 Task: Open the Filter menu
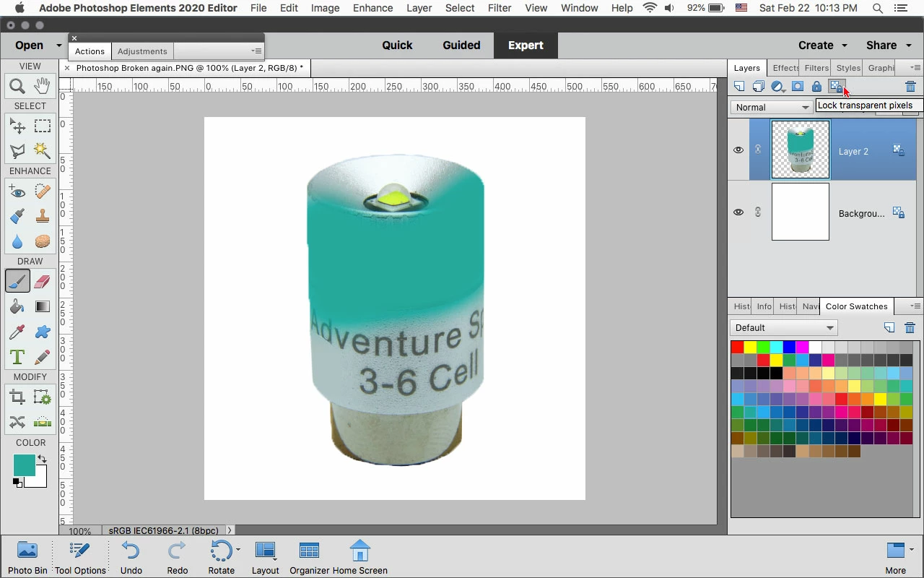[500, 8]
